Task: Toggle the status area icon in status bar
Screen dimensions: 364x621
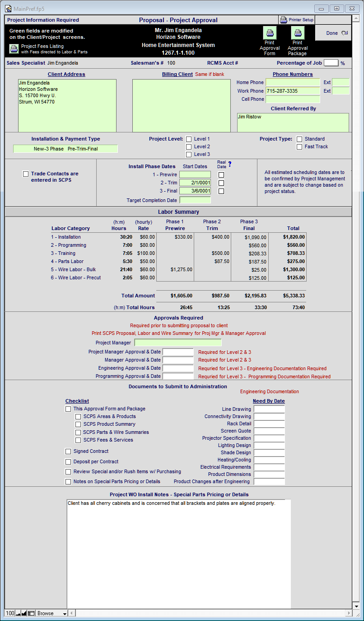Action: click(x=31, y=613)
